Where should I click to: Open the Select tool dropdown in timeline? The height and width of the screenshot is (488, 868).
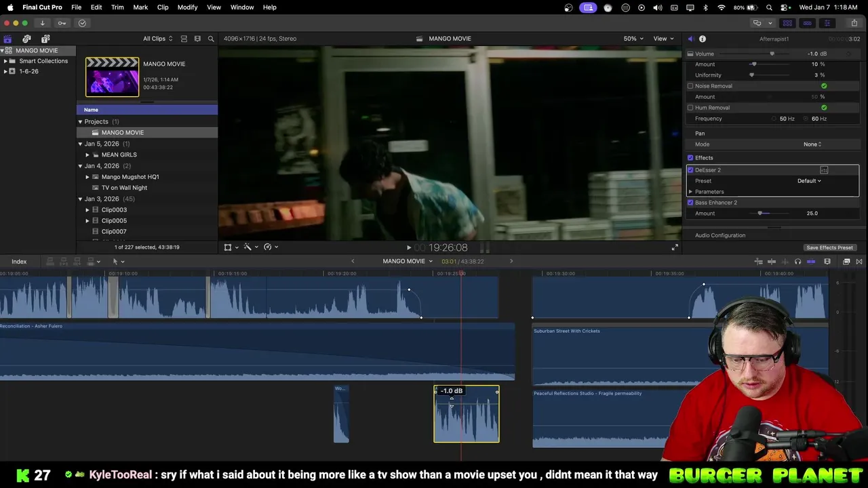[x=119, y=262]
